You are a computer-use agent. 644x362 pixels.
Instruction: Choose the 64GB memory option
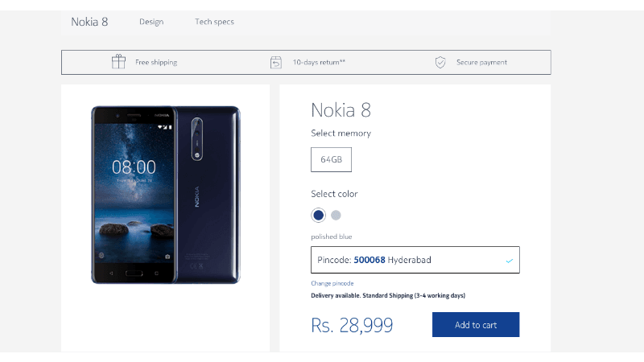[x=331, y=159]
